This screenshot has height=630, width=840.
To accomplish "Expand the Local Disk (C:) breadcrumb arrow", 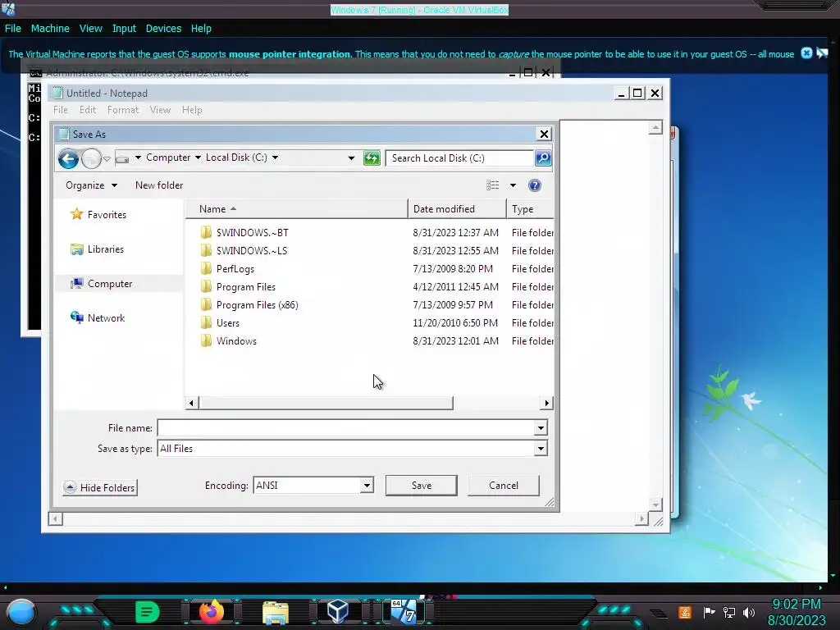I will point(275,157).
